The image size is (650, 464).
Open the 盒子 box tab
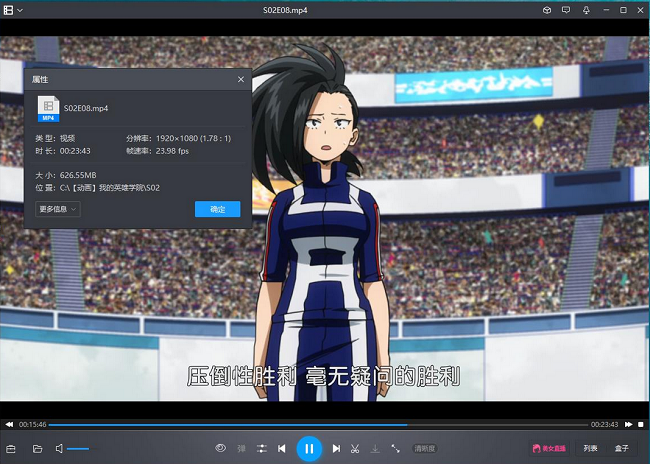click(622, 449)
